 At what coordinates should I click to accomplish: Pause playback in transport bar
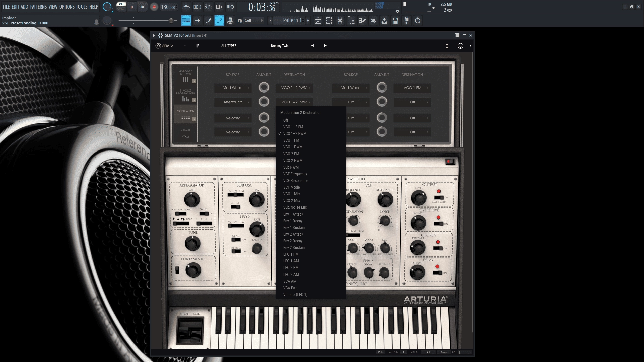(x=132, y=7)
